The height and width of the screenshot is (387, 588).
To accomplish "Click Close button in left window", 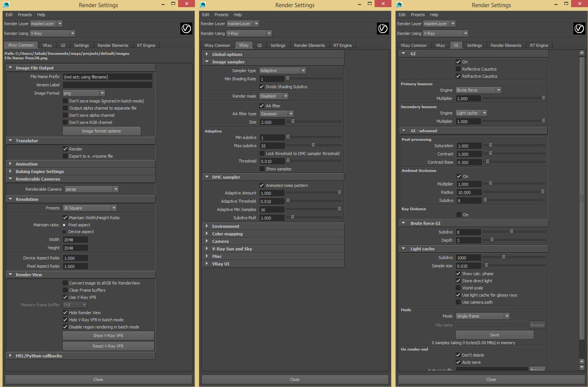I will click(x=98, y=379).
